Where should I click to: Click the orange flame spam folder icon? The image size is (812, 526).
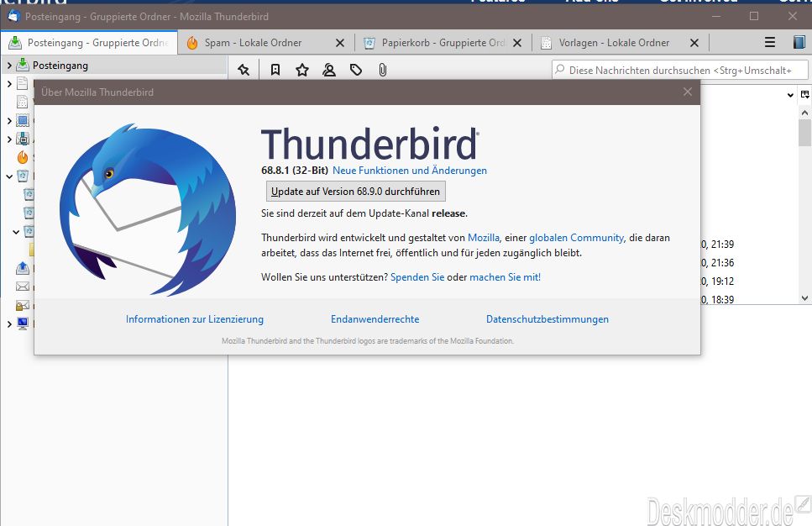[23, 157]
